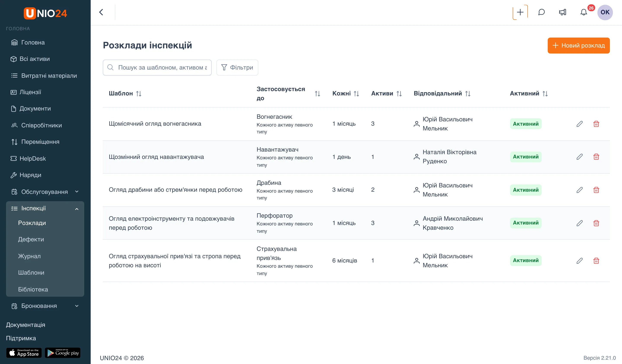This screenshot has width=622, height=364.
Task: Delete the Щомісячний огляд вогнегасника schedule
Action: point(596,124)
